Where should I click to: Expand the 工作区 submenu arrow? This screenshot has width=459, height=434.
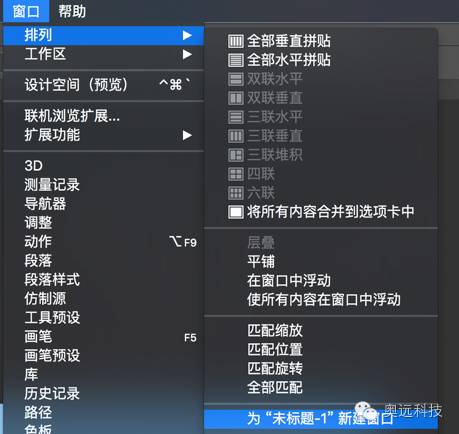click(187, 54)
